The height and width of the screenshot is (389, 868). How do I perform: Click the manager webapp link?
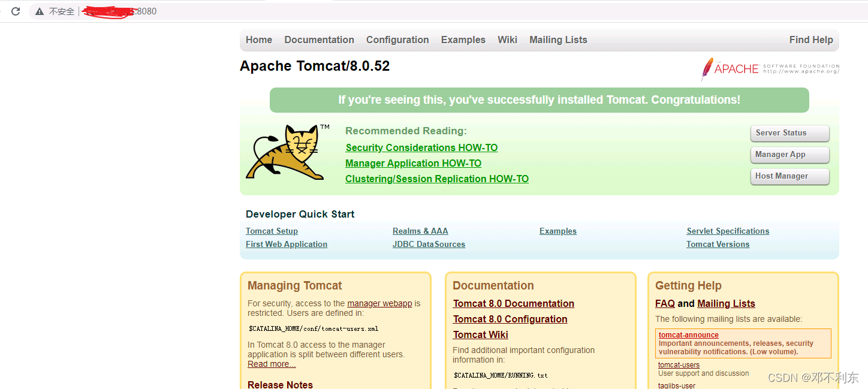point(379,304)
